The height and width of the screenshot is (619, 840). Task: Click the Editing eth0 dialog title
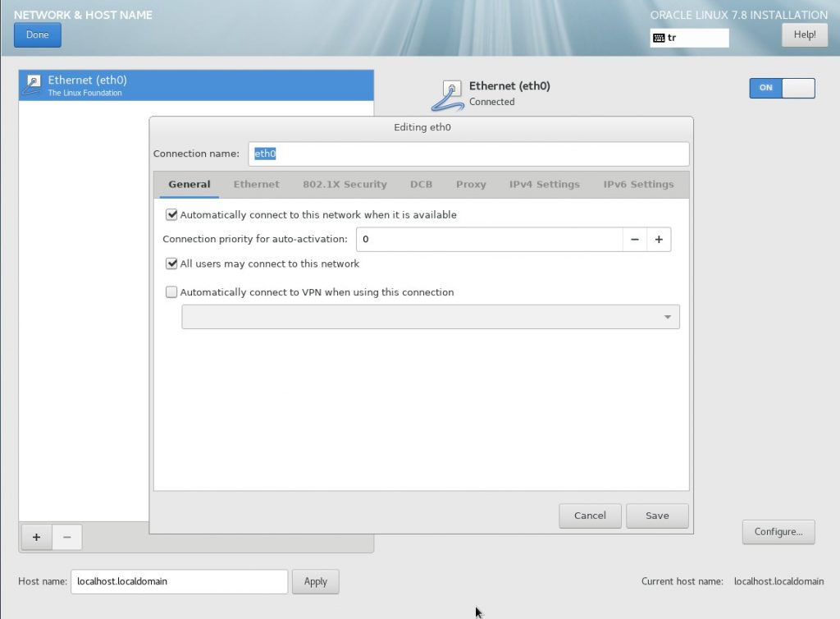[x=422, y=127]
